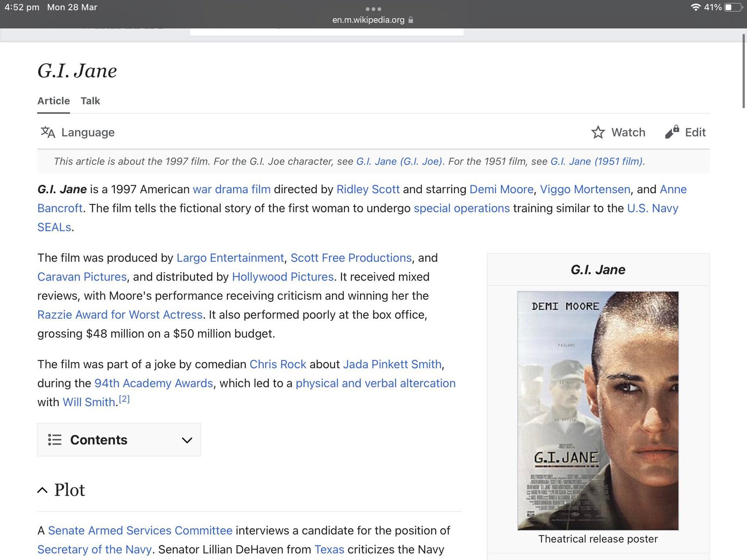
Task: Open the Will Smith link
Action: pos(89,402)
